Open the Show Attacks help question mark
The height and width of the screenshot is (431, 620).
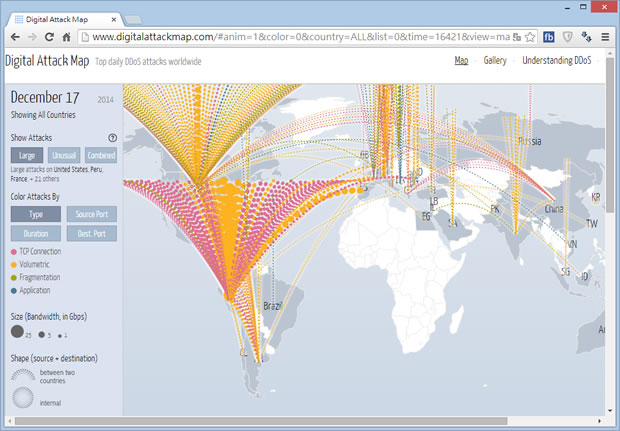pos(113,137)
